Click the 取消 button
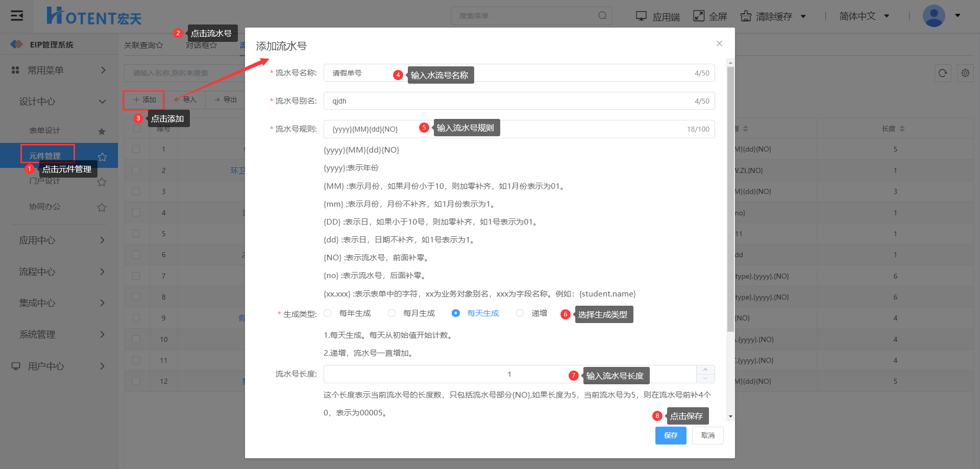This screenshot has width=980, height=469. pyautogui.click(x=707, y=435)
